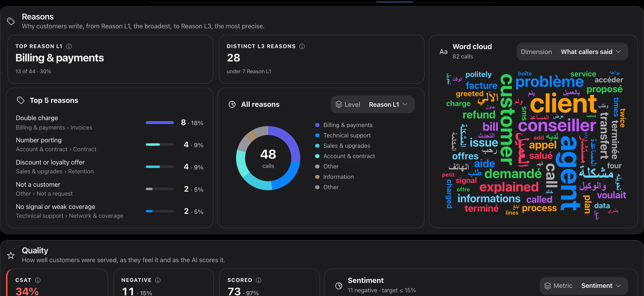
Task: Click the 48 calls donut chart center
Action: point(268,158)
